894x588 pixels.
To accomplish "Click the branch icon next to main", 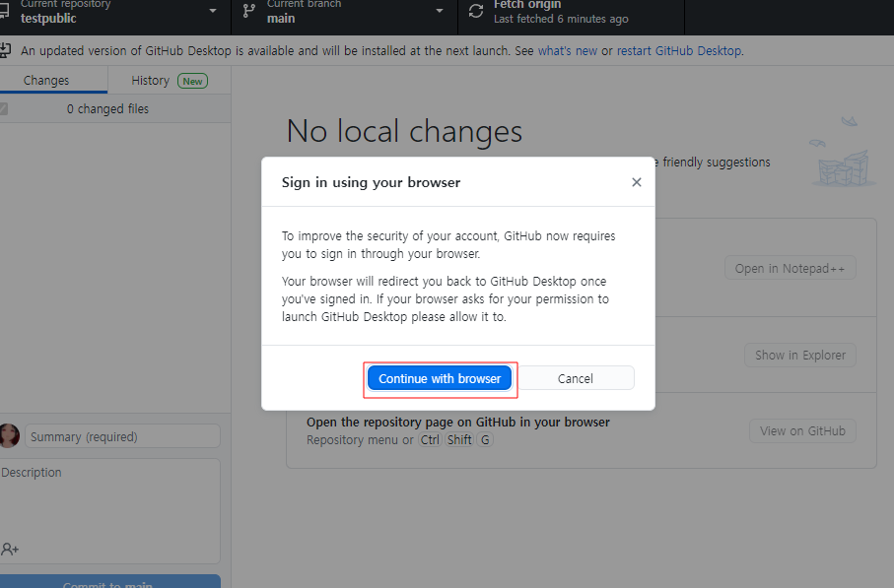I will click(x=248, y=11).
